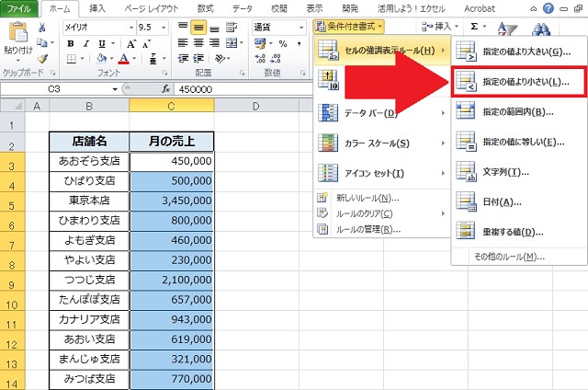Switch to the Acrobat ribbon tab
This screenshot has height=390, width=588.
click(480, 8)
